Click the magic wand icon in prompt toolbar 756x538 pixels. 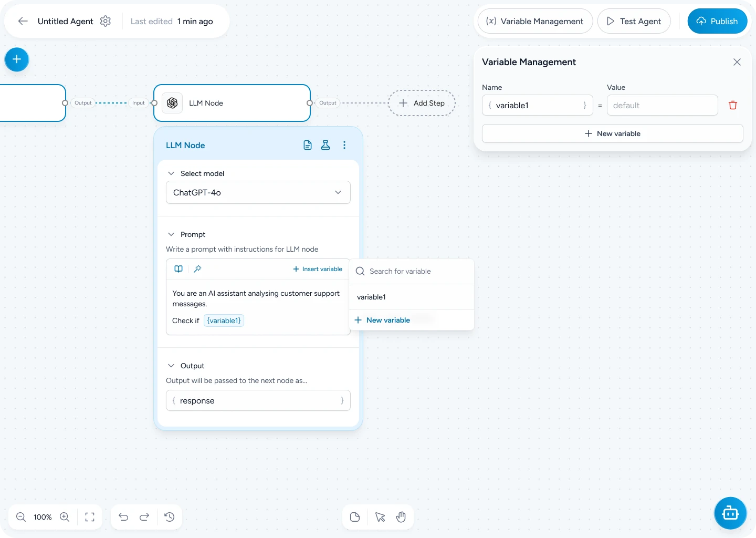[197, 269]
